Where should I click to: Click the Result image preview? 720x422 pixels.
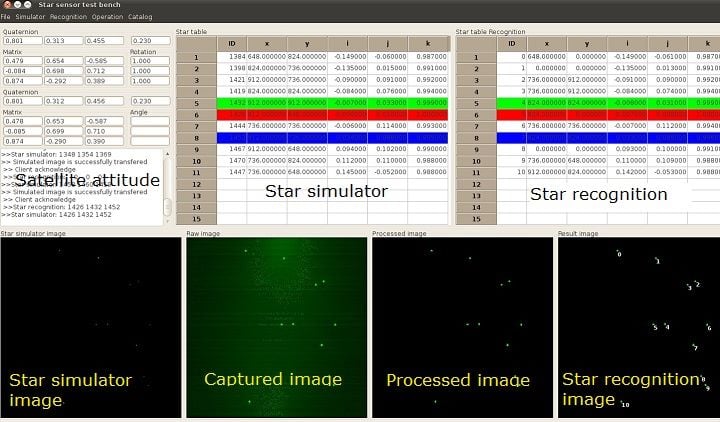pos(639,327)
